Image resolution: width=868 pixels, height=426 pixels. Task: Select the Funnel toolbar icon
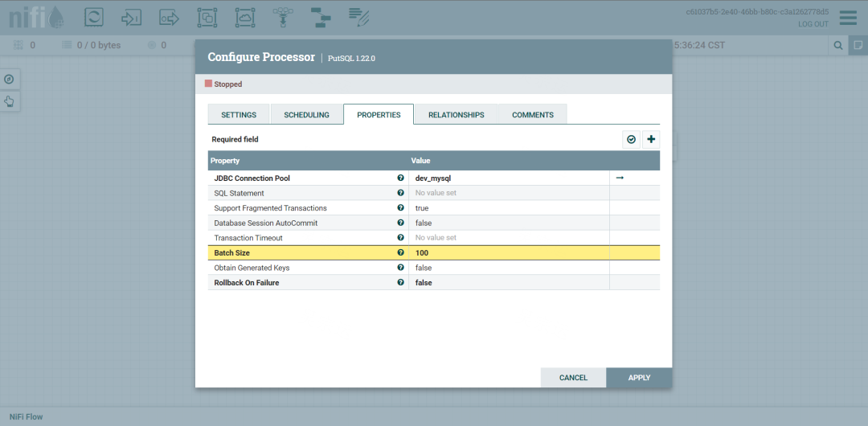[x=282, y=18]
